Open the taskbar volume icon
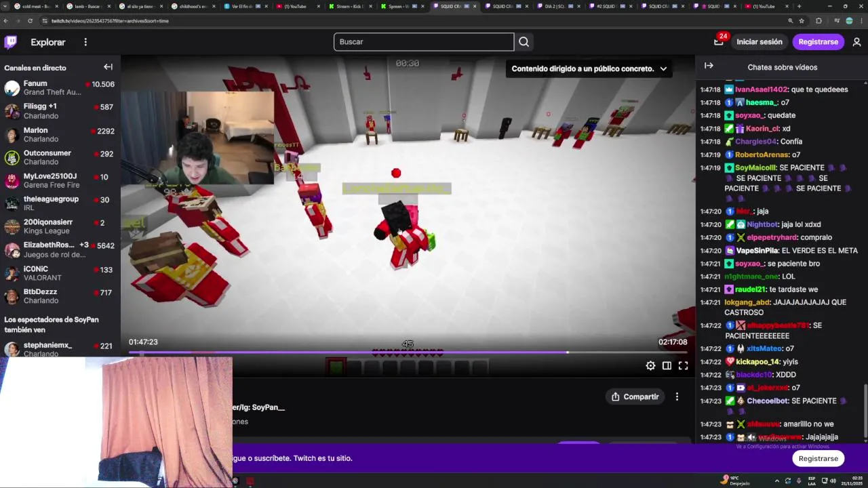Viewport: 868px width, 488px height. pos(833,481)
